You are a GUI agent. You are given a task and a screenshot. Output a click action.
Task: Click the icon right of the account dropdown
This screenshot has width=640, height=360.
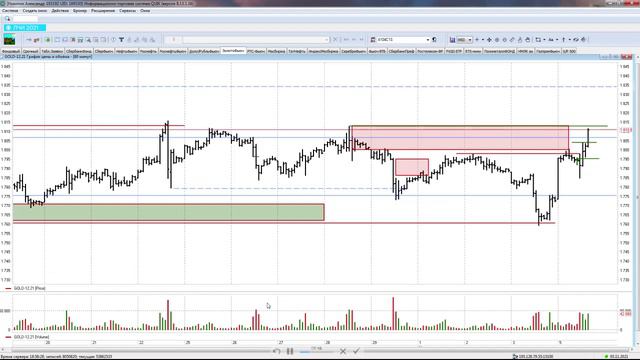pyautogui.click(x=434, y=40)
